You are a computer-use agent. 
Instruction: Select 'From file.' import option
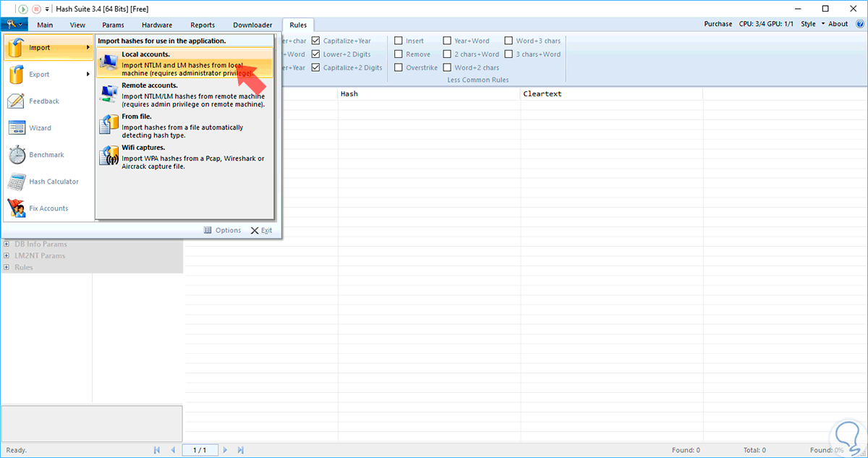click(x=185, y=126)
